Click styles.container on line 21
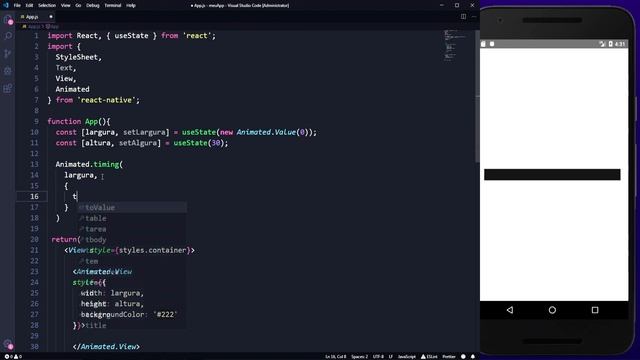The image size is (640, 360). 153,250
